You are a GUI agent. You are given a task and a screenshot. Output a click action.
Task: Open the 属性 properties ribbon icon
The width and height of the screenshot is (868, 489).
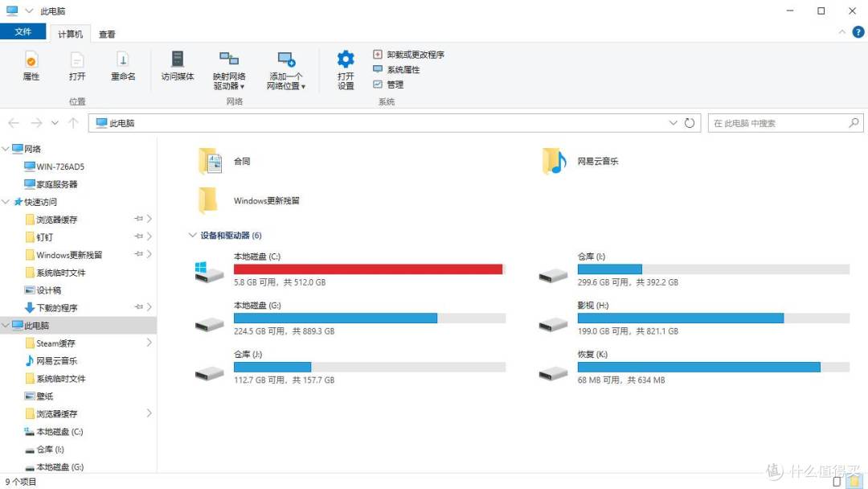point(31,66)
